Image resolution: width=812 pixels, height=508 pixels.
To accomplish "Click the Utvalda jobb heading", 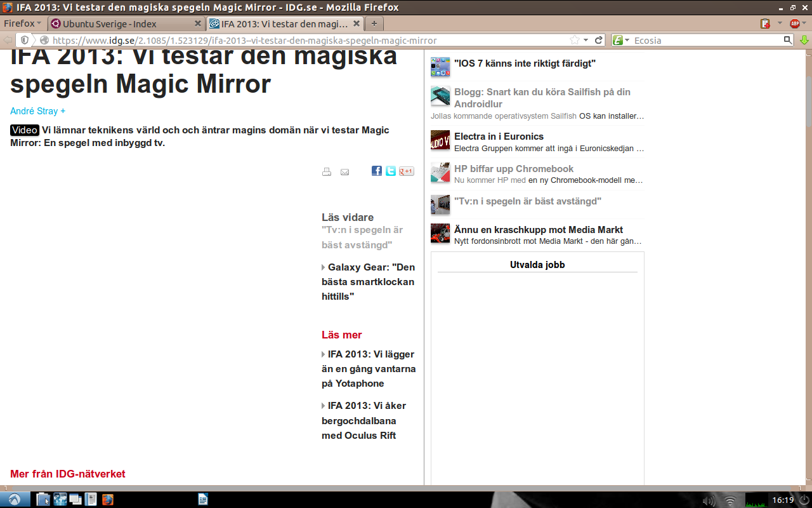I will point(537,265).
